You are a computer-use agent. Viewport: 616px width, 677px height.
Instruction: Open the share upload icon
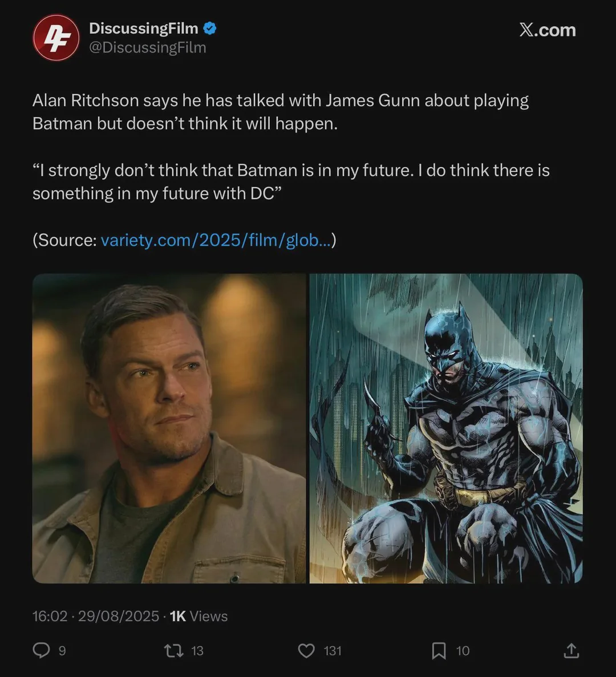tap(571, 650)
